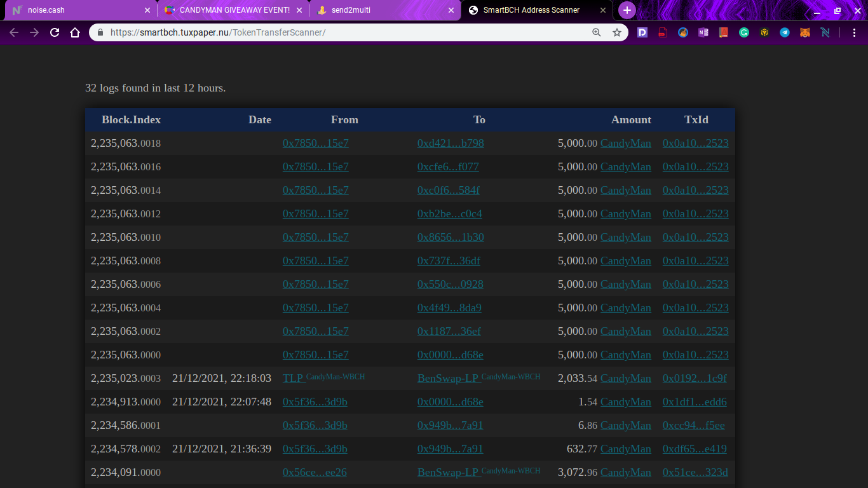The height and width of the screenshot is (488, 868).
Task: Reload the current page
Action: pos(55,32)
